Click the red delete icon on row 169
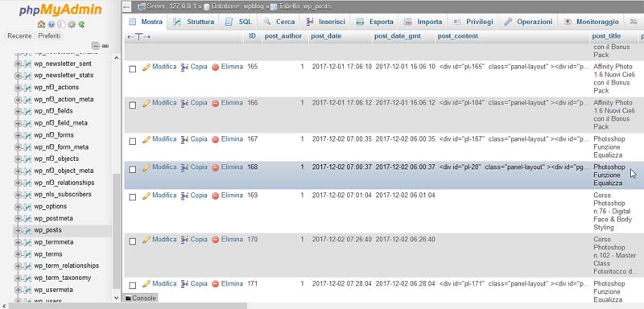The width and height of the screenshot is (644, 309). [215, 196]
